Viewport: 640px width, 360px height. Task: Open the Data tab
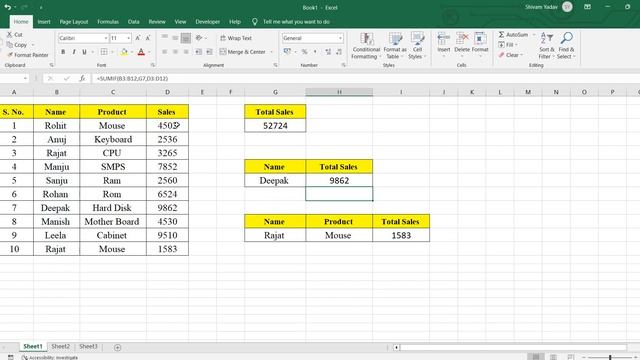coord(133,22)
